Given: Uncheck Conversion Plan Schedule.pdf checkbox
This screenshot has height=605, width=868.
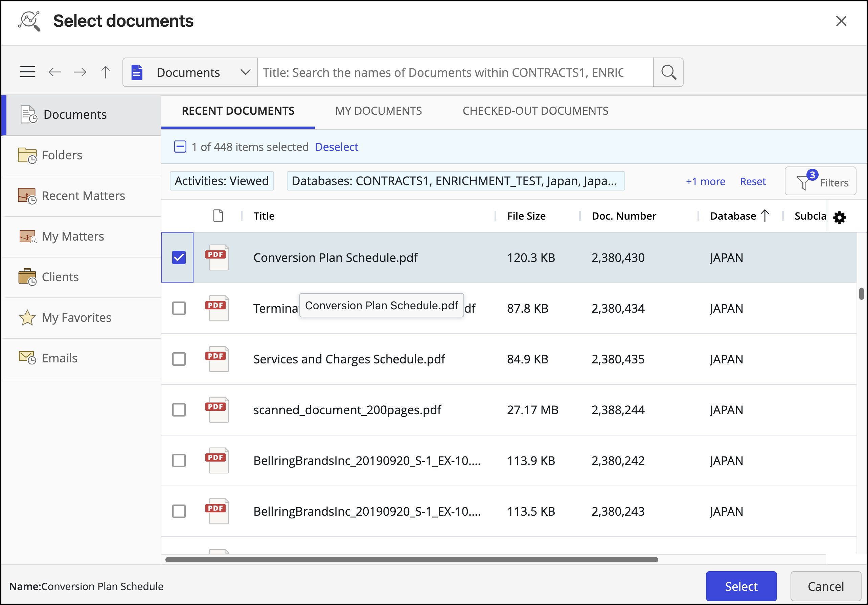Looking at the screenshot, I should point(179,257).
